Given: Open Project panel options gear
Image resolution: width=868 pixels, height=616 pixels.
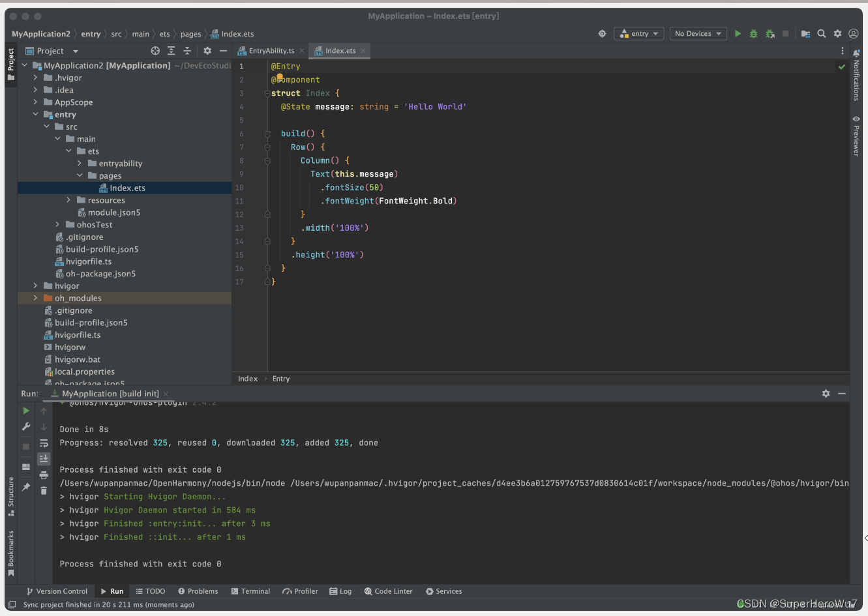Looking at the screenshot, I should 207,51.
